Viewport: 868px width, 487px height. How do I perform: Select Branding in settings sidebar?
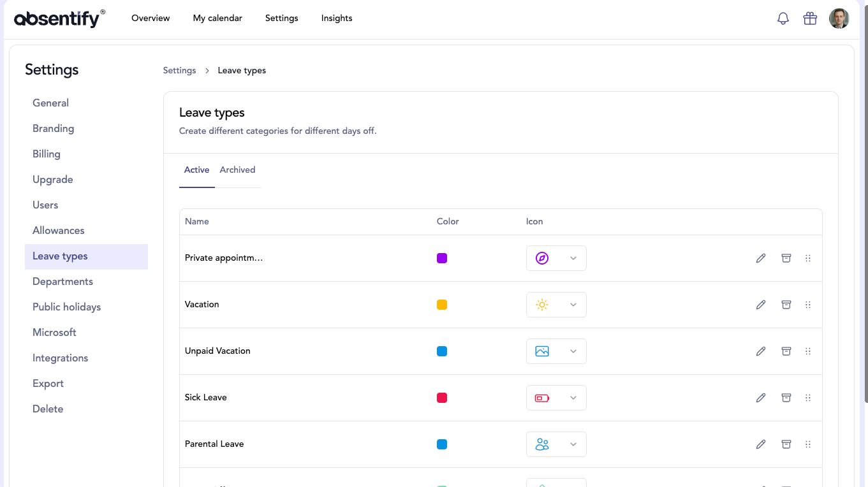click(x=86, y=129)
